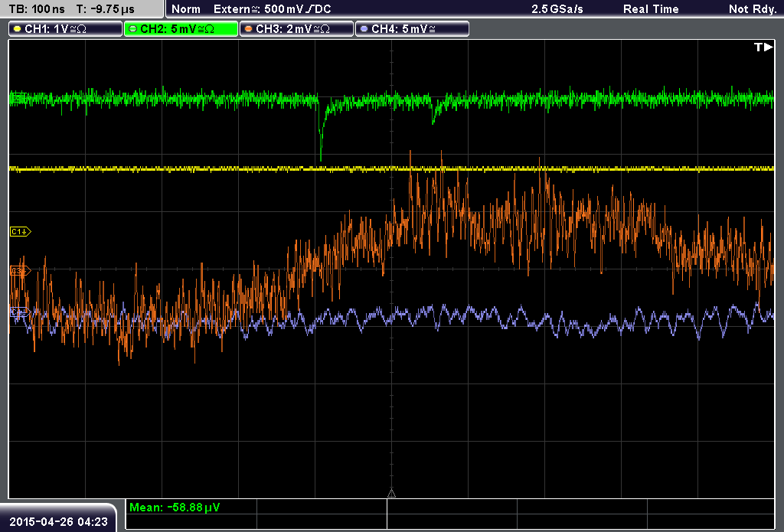Click the 2015-04-26 04:23 date and time display
This screenshot has height=532, width=784.
(x=58, y=522)
